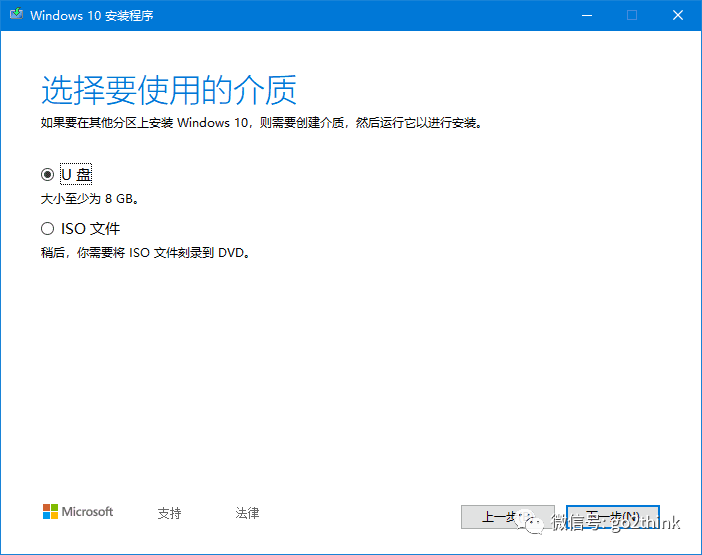Click the description mentioning 创建介质
Viewport: 702px width, 555px height.
coord(262,123)
